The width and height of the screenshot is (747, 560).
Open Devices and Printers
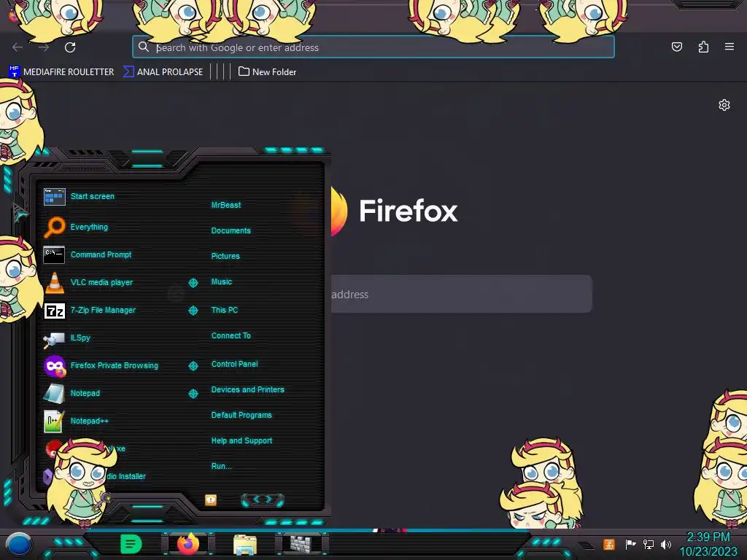click(x=248, y=389)
